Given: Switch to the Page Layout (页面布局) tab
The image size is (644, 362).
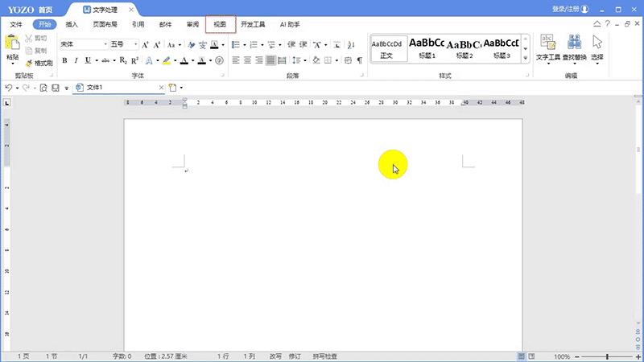Looking at the screenshot, I should click(105, 24).
